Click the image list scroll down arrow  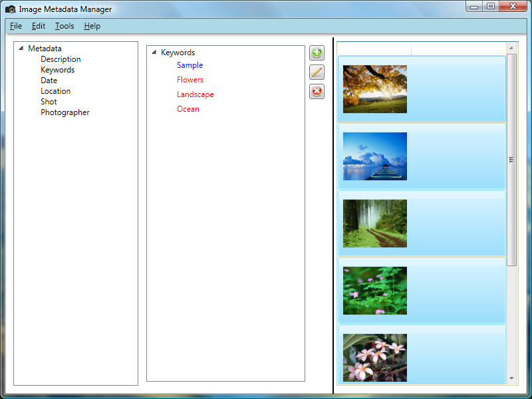[511, 378]
